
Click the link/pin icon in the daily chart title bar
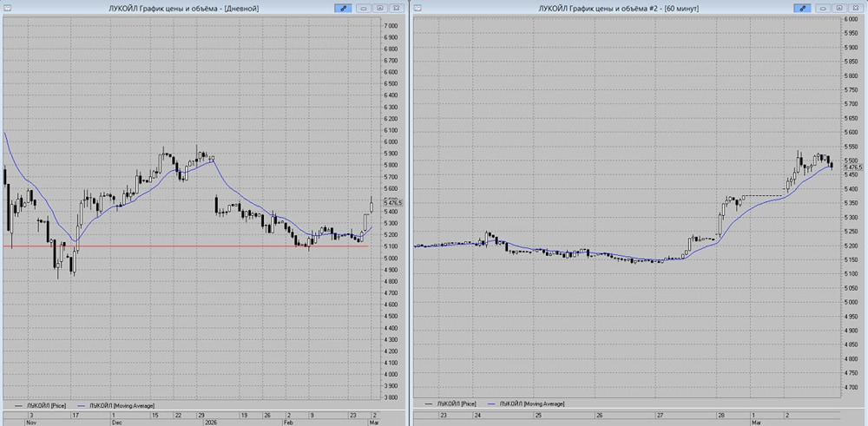343,8
